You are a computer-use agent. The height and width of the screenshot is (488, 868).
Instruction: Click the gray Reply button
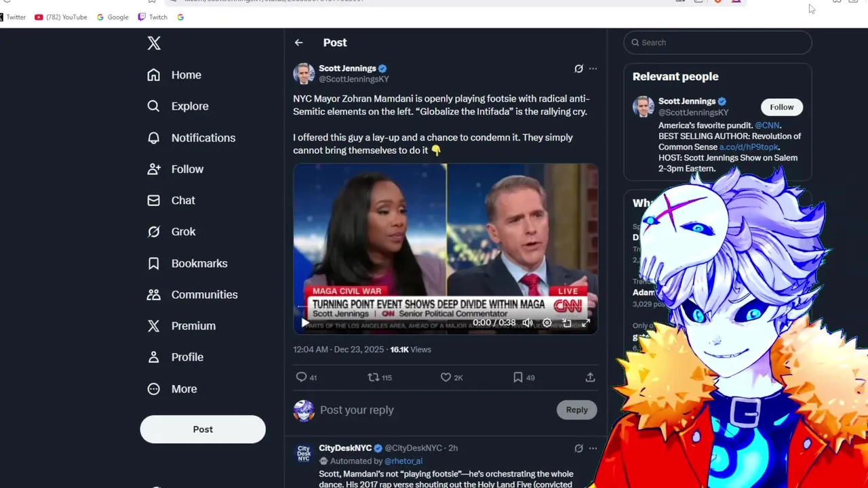[x=577, y=409]
